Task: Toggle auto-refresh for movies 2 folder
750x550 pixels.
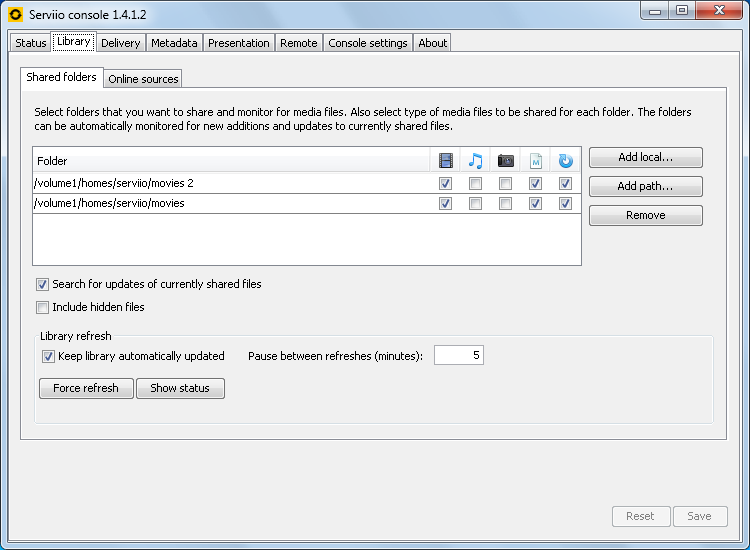Action: 565,184
